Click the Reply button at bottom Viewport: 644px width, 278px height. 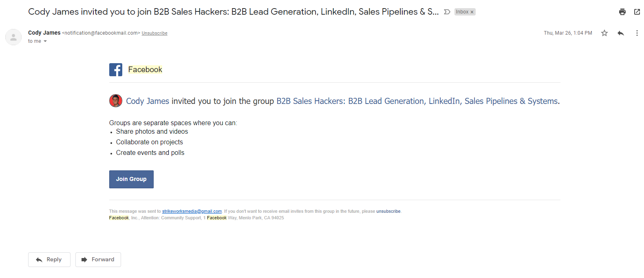tap(49, 260)
